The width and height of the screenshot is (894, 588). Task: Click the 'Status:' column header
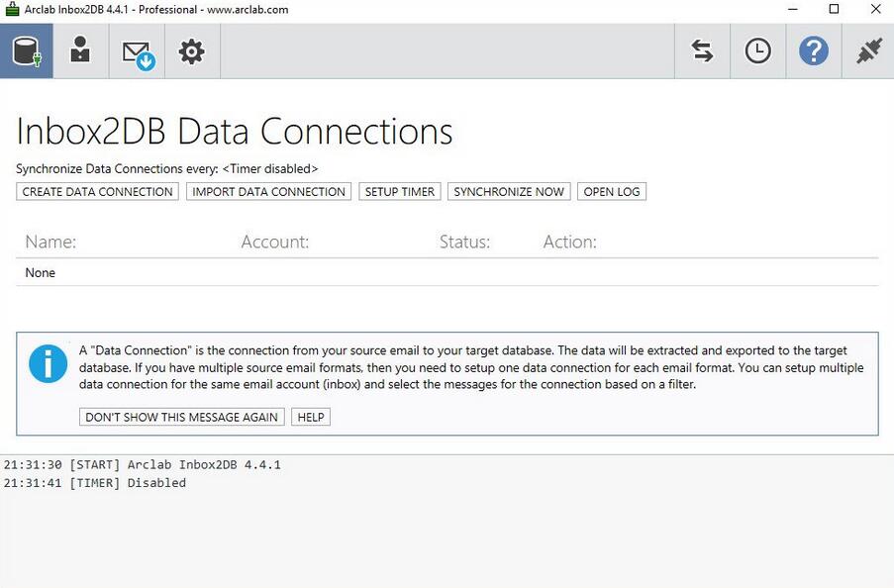[464, 242]
